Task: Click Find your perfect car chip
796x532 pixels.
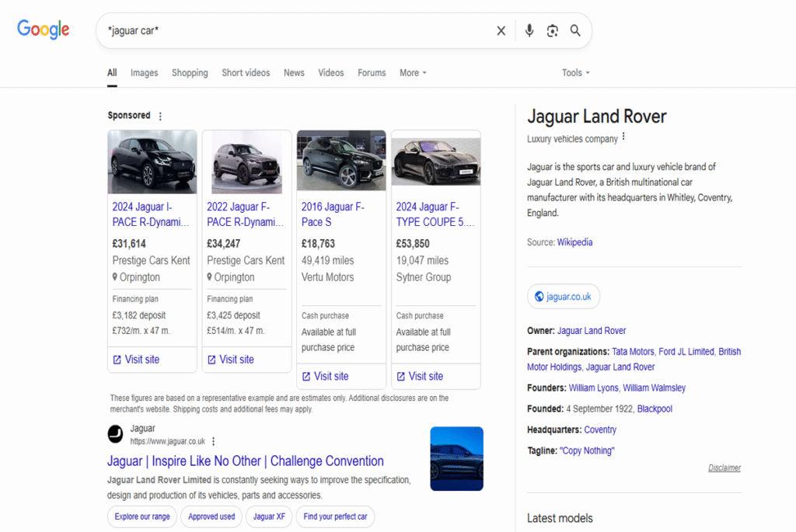Action: (x=335, y=516)
